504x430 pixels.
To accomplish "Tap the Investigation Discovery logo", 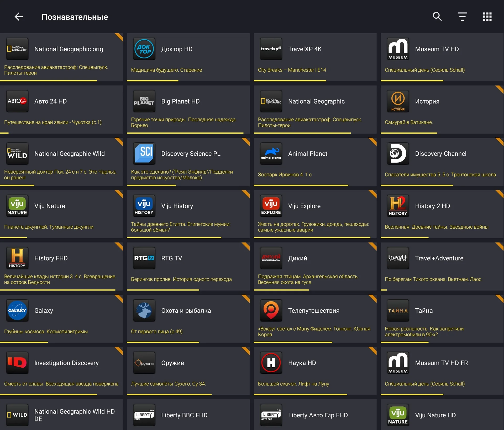I will tap(17, 363).
